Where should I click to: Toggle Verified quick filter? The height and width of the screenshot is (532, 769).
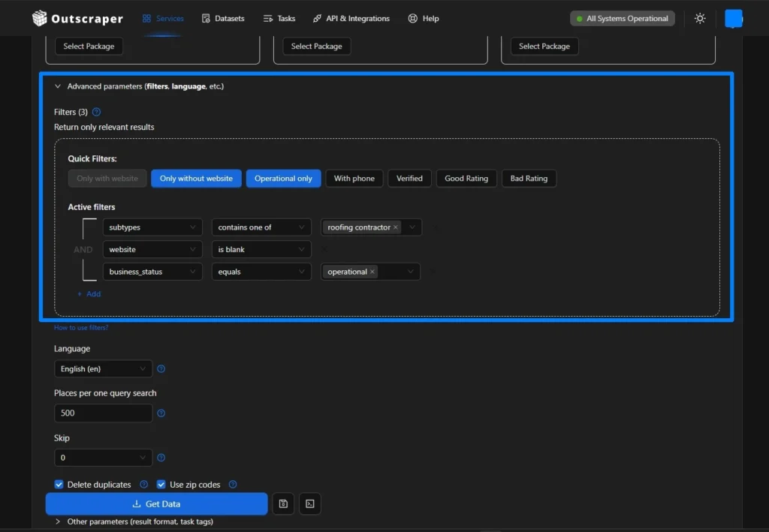coord(409,179)
